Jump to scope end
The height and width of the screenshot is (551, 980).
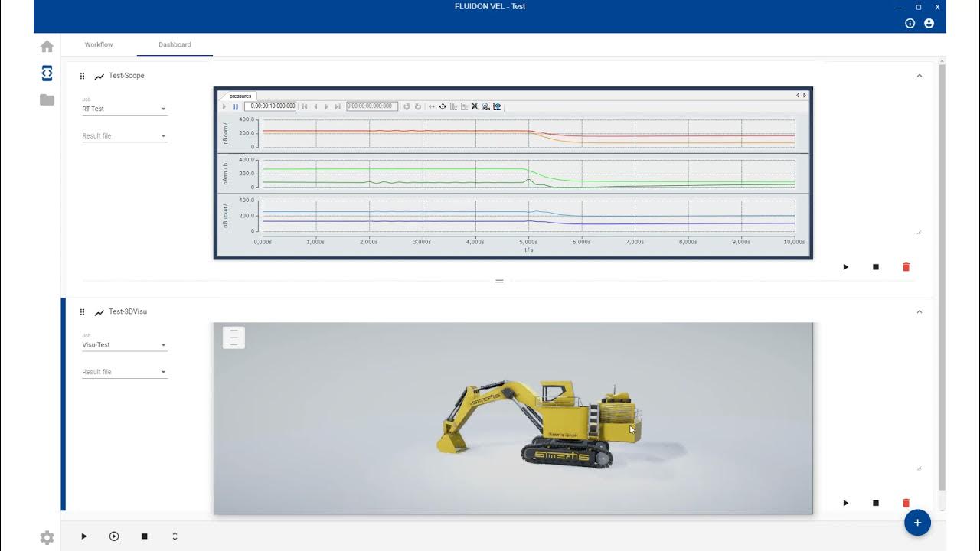(x=338, y=106)
